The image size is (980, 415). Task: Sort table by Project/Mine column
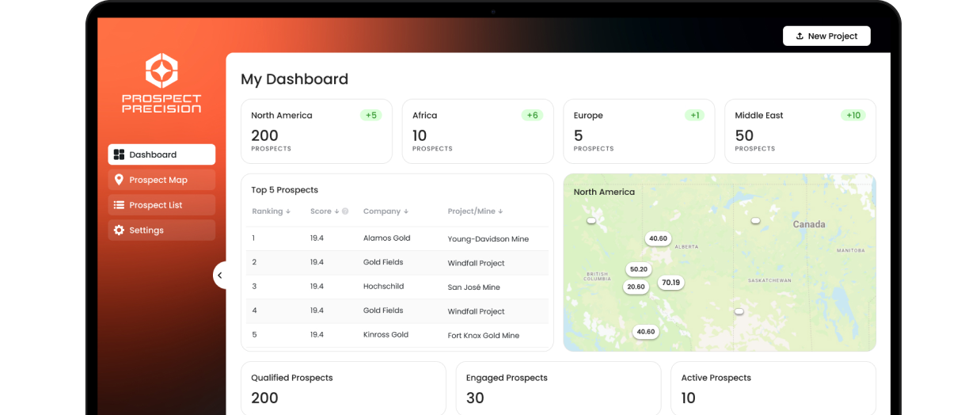click(x=475, y=211)
